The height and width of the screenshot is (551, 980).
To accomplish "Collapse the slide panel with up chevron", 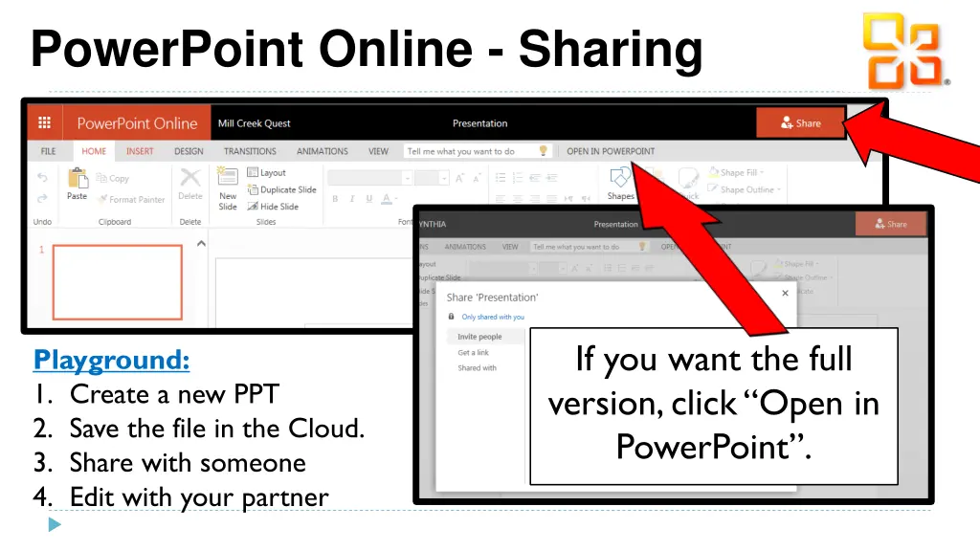I will pyautogui.click(x=201, y=244).
